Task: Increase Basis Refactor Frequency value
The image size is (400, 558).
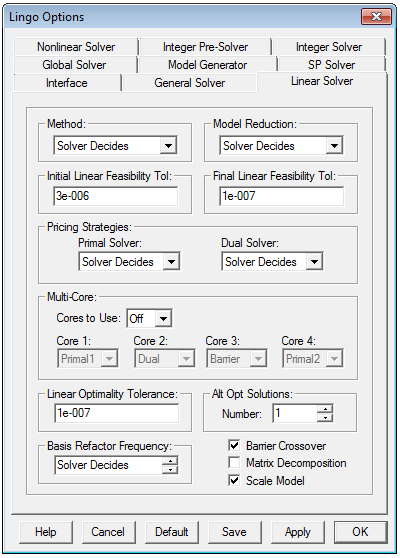Action: pyautogui.click(x=170, y=461)
